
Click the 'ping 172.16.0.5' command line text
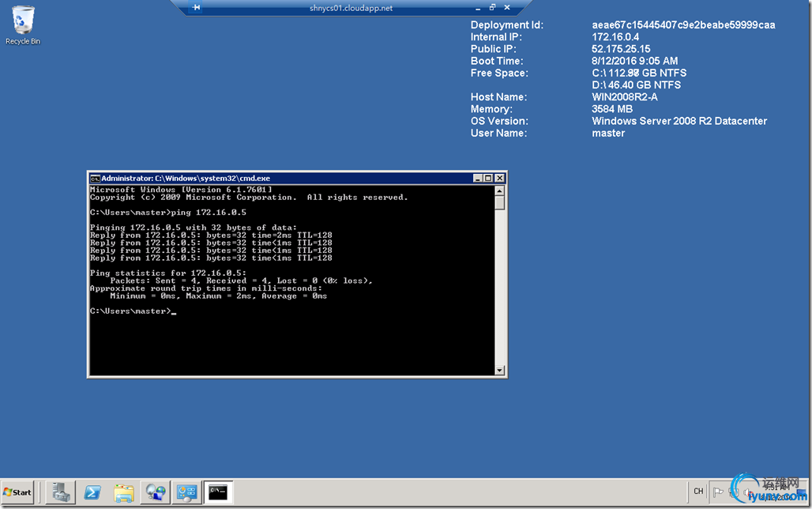pos(209,213)
